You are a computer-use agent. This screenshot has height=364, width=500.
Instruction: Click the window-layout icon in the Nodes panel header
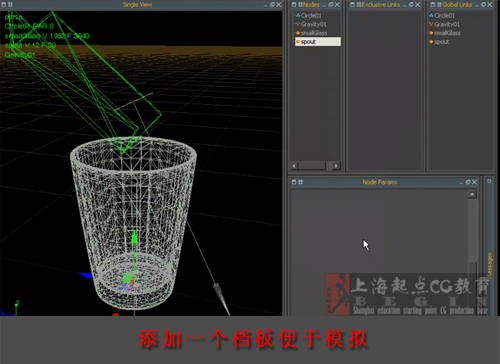pyautogui.click(x=294, y=5)
